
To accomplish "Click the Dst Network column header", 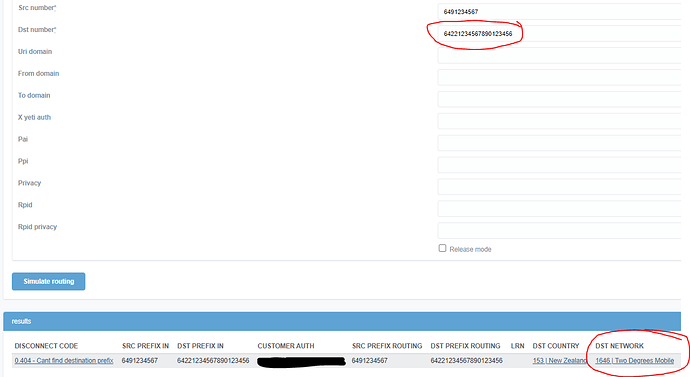I will click(x=620, y=346).
